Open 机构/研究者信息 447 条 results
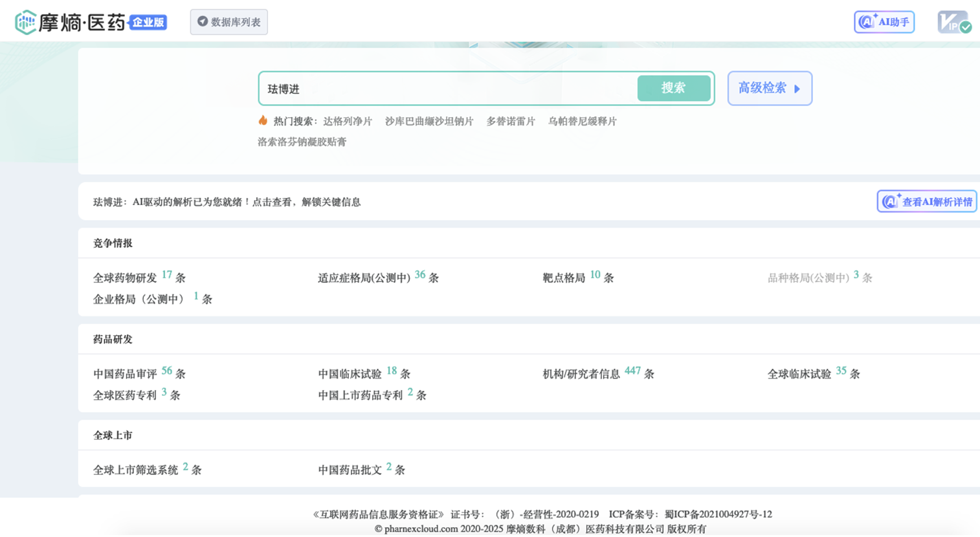 pyautogui.click(x=598, y=373)
